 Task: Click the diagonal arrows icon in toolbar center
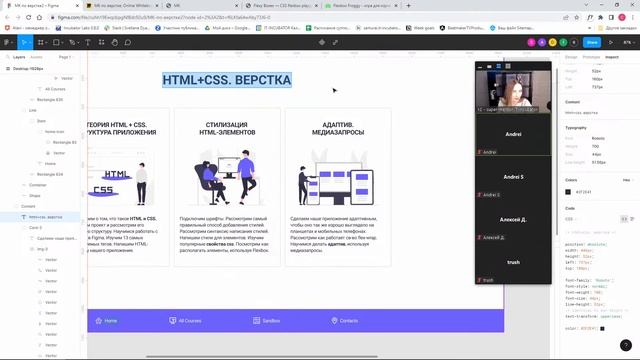(x=335, y=42)
